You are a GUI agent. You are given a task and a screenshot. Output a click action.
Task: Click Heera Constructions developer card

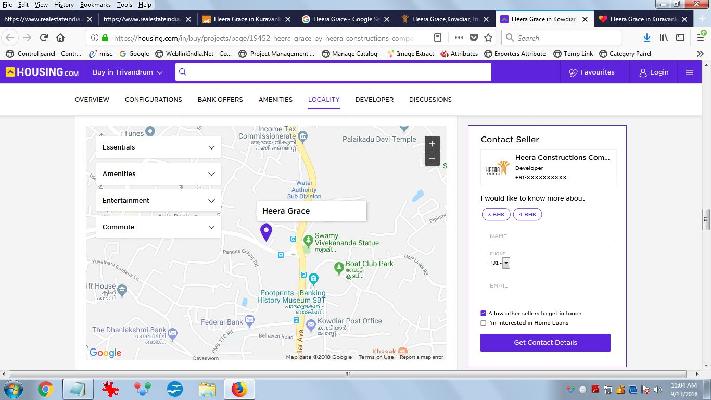pos(548,167)
